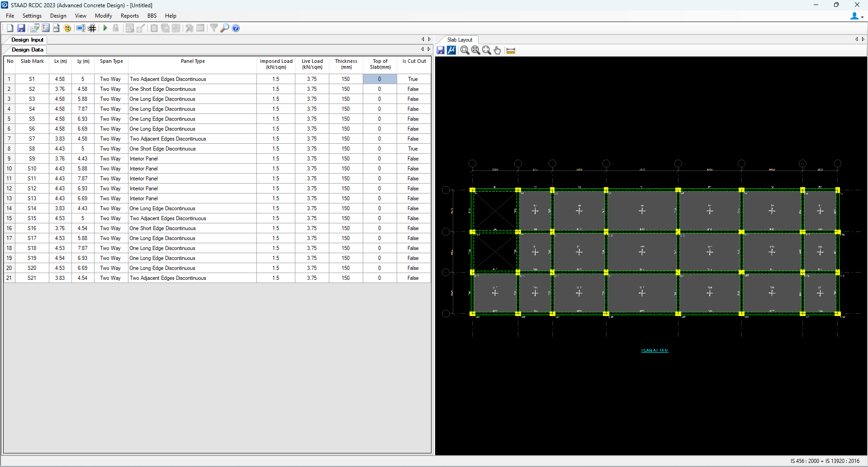The height and width of the screenshot is (467, 868).
Task: Click the green Run Design arrow
Action: (105, 28)
